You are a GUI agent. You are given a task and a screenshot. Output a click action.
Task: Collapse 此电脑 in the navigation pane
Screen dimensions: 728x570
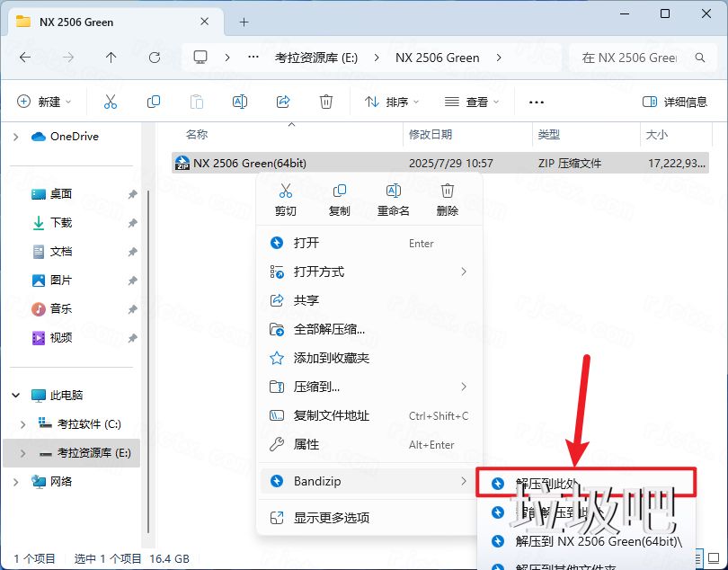[x=14, y=395]
